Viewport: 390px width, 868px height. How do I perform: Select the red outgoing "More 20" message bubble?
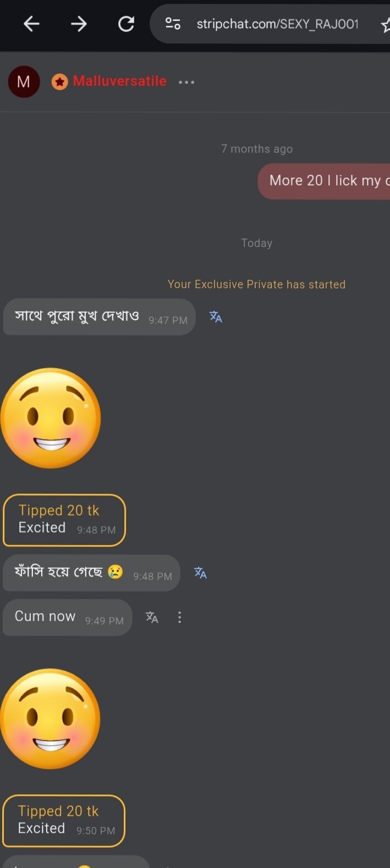[325, 181]
